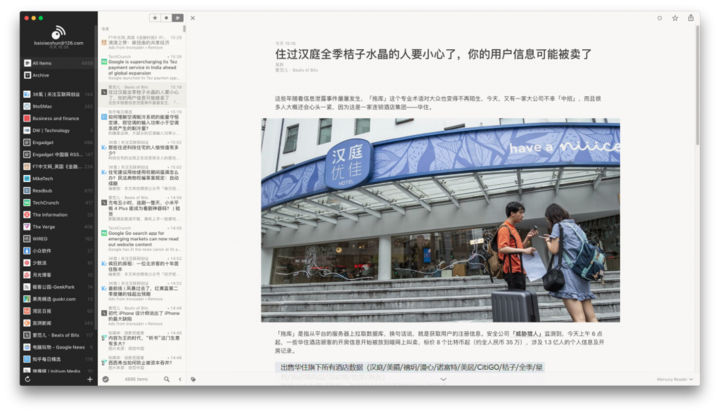Select the 爱范儿 · Beats of Bits sidebar feed

(x=59, y=335)
